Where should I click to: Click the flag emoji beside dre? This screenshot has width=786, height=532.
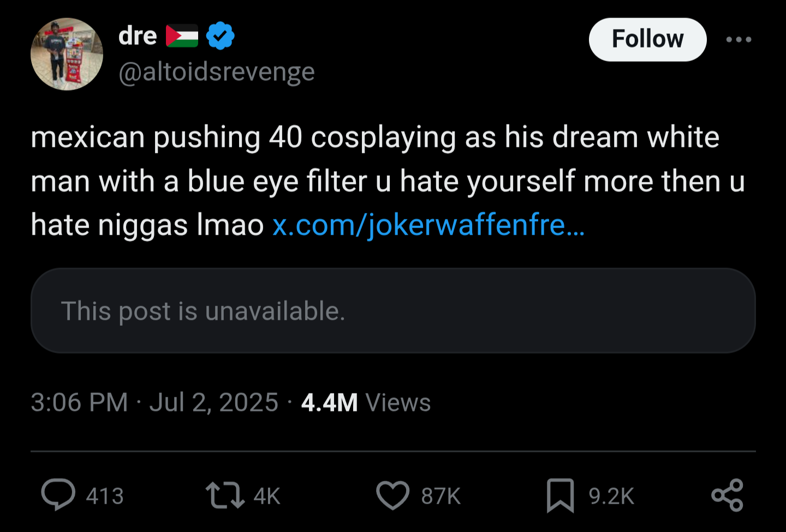tap(182, 36)
